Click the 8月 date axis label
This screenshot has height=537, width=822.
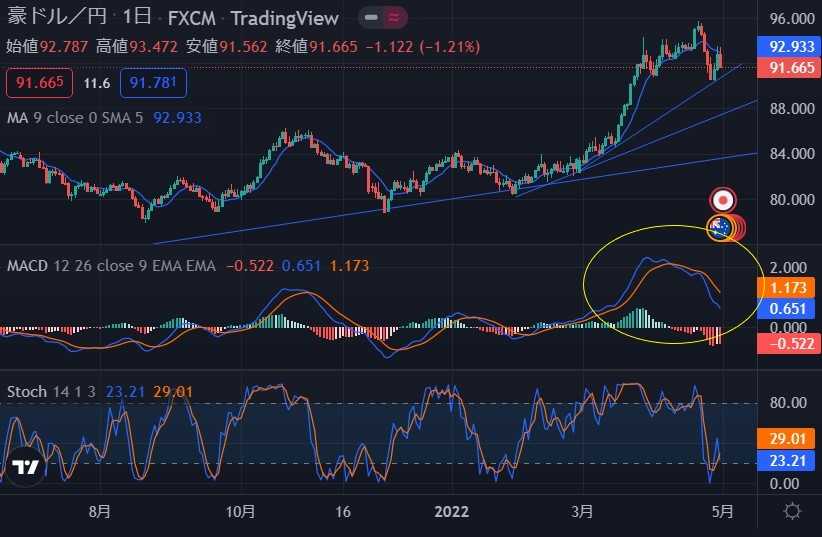100,511
